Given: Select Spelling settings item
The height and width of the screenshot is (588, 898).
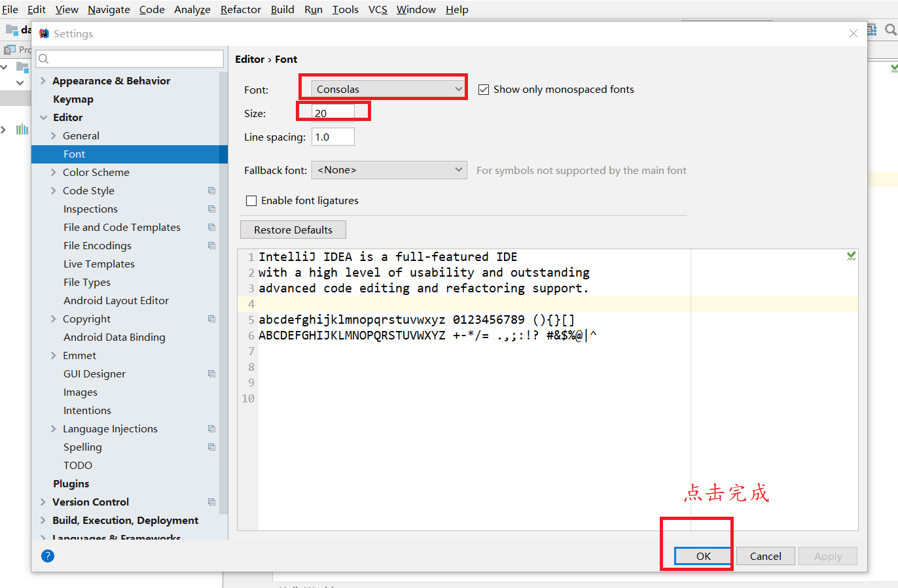Looking at the screenshot, I should pyautogui.click(x=82, y=447).
